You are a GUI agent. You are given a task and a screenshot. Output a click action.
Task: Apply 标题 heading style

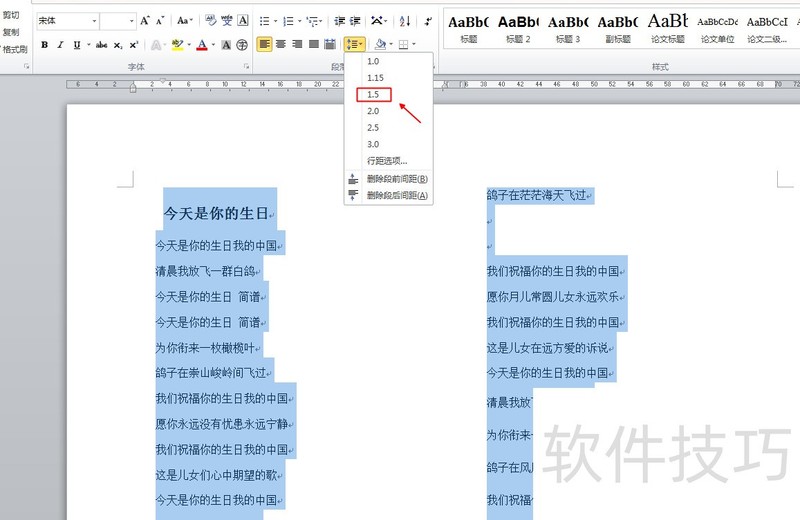coord(468,29)
